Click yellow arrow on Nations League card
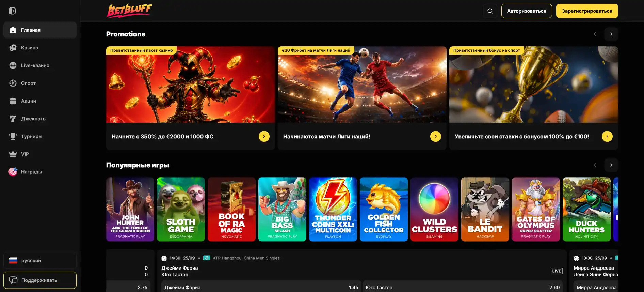The height and width of the screenshot is (292, 644). 436,136
